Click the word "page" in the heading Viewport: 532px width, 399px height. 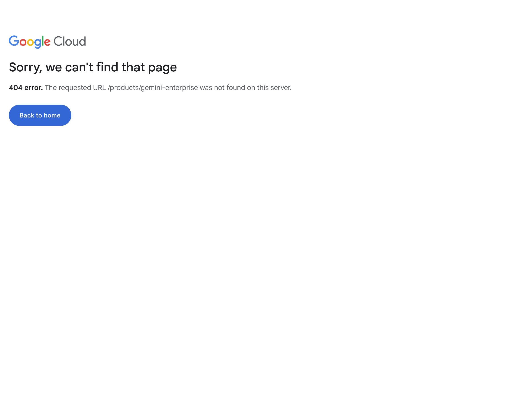162,68
